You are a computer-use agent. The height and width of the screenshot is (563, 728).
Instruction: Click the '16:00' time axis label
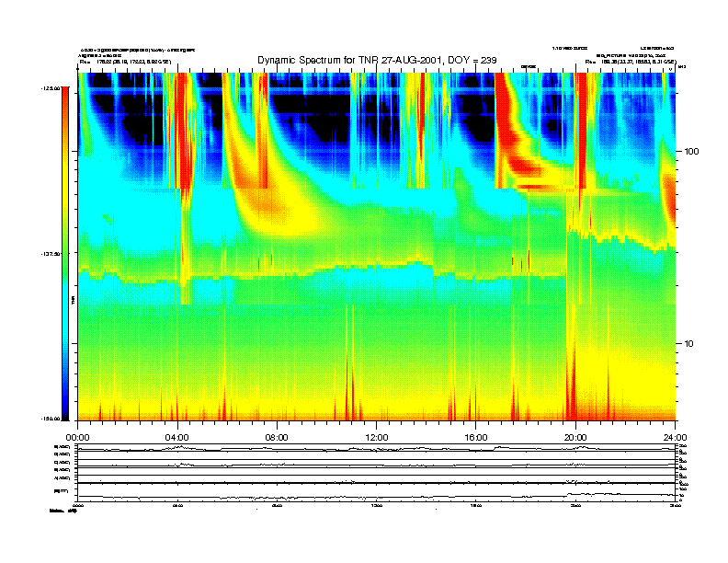coord(476,438)
